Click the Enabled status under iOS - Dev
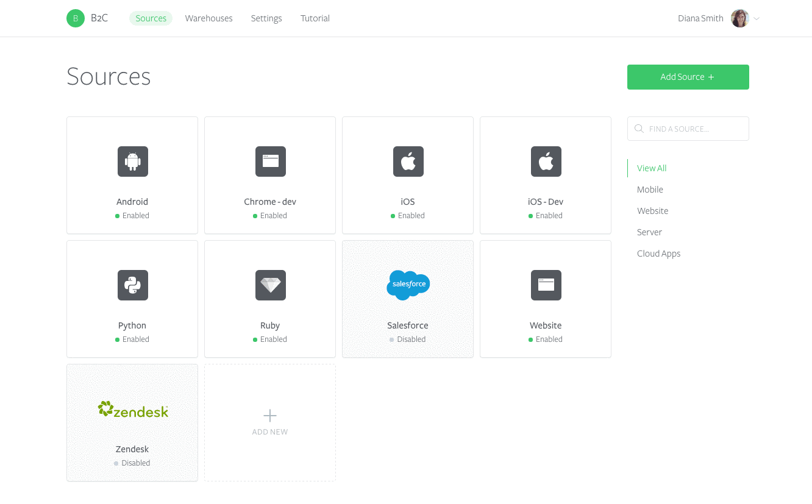Screen dimensions: 812x504 pos(546,216)
